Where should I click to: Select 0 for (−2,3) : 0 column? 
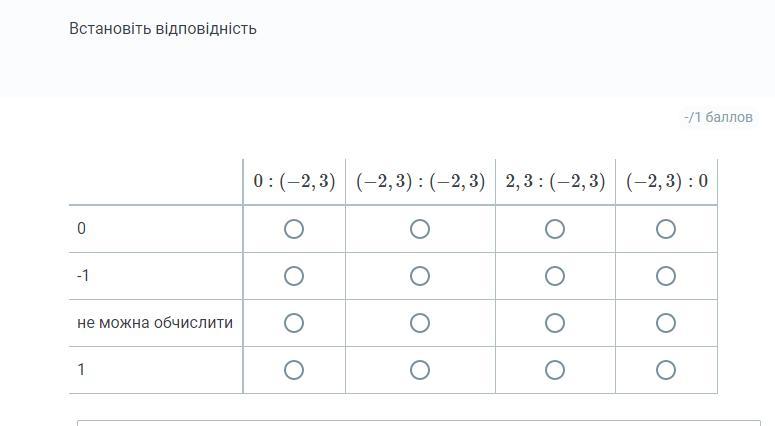click(666, 229)
